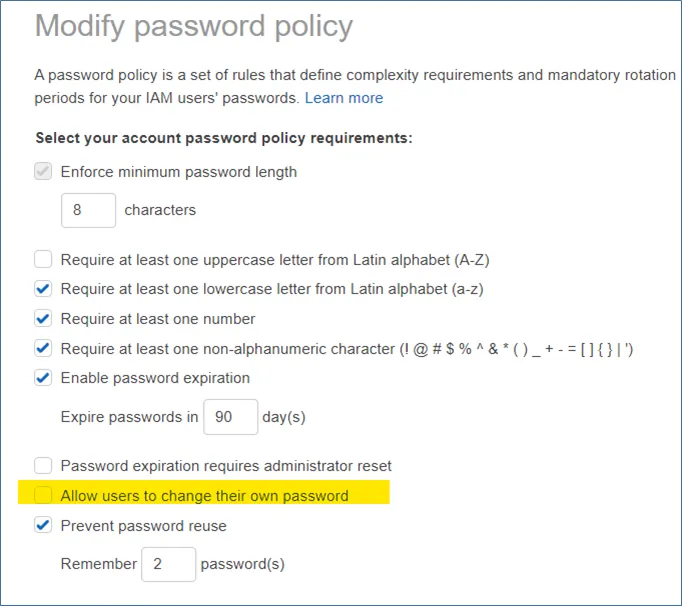Uncheck the Enable password expiration checkbox

43,378
